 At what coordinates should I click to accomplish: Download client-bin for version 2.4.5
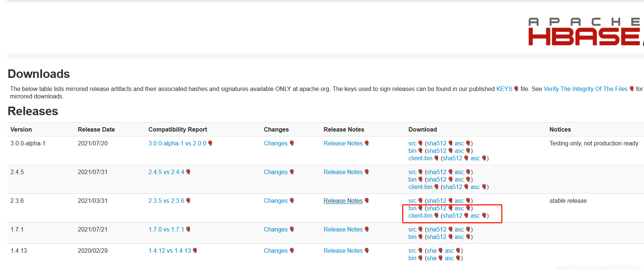pos(420,187)
